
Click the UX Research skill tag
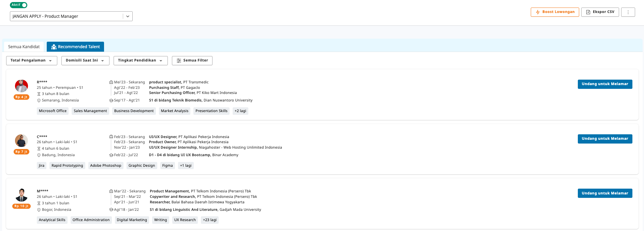(185, 220)
